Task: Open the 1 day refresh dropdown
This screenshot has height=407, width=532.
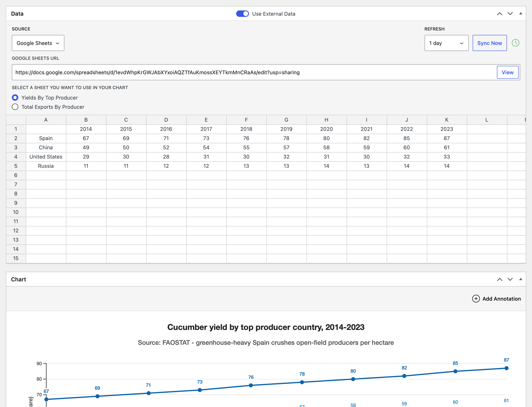Action: coord(446,43)
